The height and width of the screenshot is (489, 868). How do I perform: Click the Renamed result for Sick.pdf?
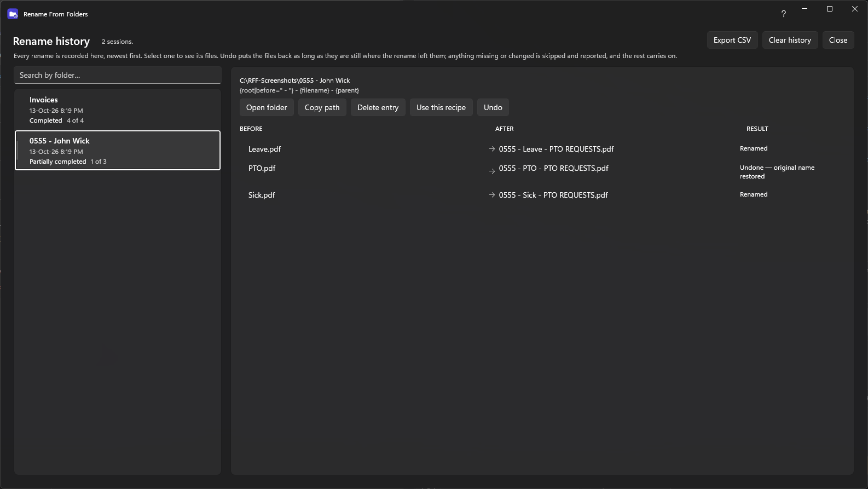click(x=754, y=194)
